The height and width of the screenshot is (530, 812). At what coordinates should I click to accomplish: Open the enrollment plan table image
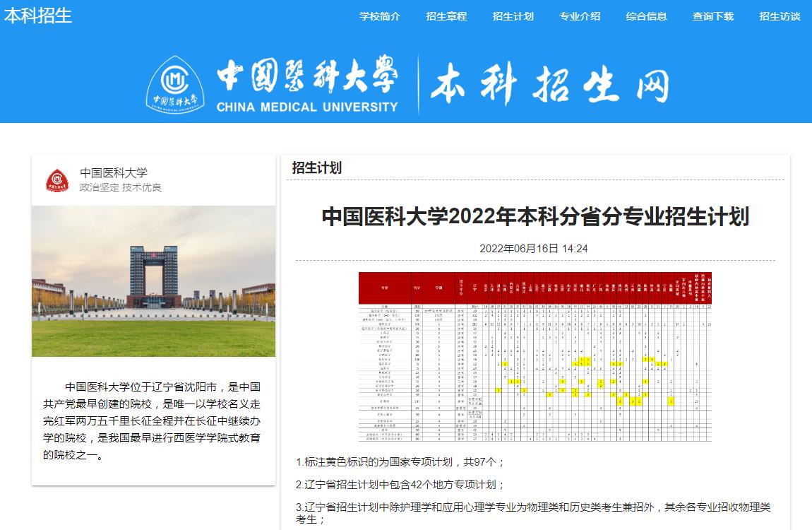point(535,356)
